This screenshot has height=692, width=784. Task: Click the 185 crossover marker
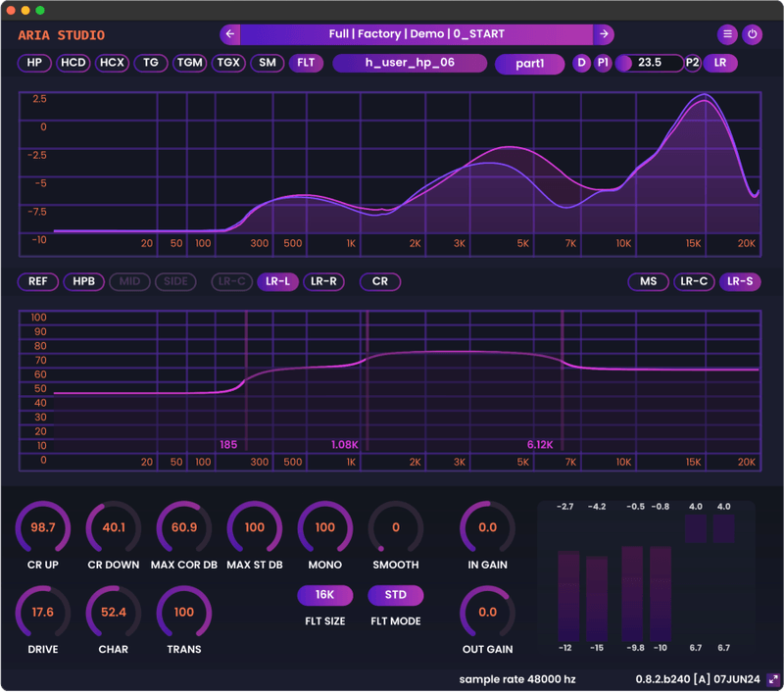pyautogui.click(x=228, y=444)
